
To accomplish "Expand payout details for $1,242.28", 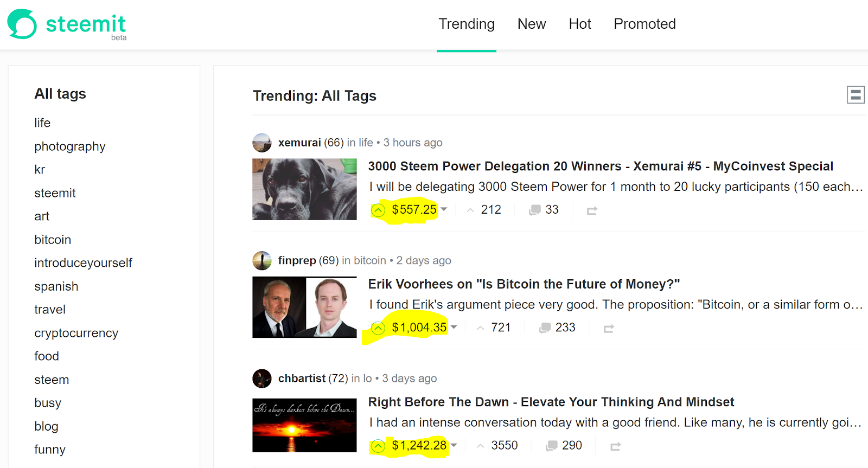I will (x=454, y=445).
